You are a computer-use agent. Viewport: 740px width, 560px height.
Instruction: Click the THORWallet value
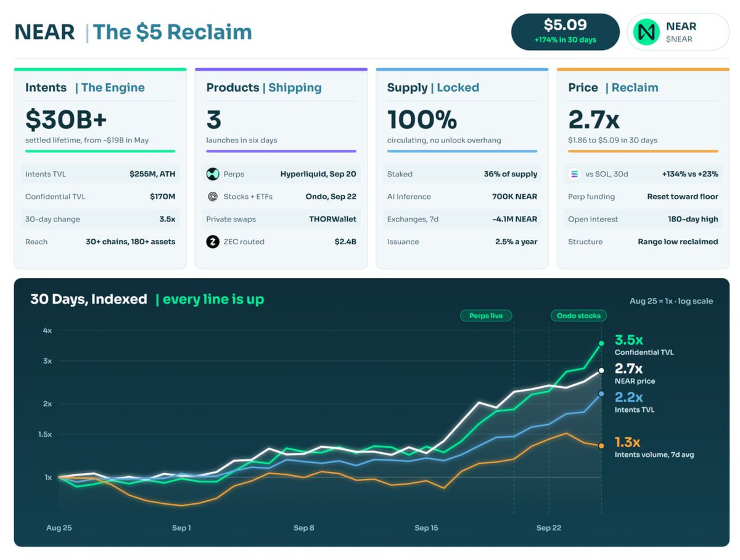coord(332,219)
